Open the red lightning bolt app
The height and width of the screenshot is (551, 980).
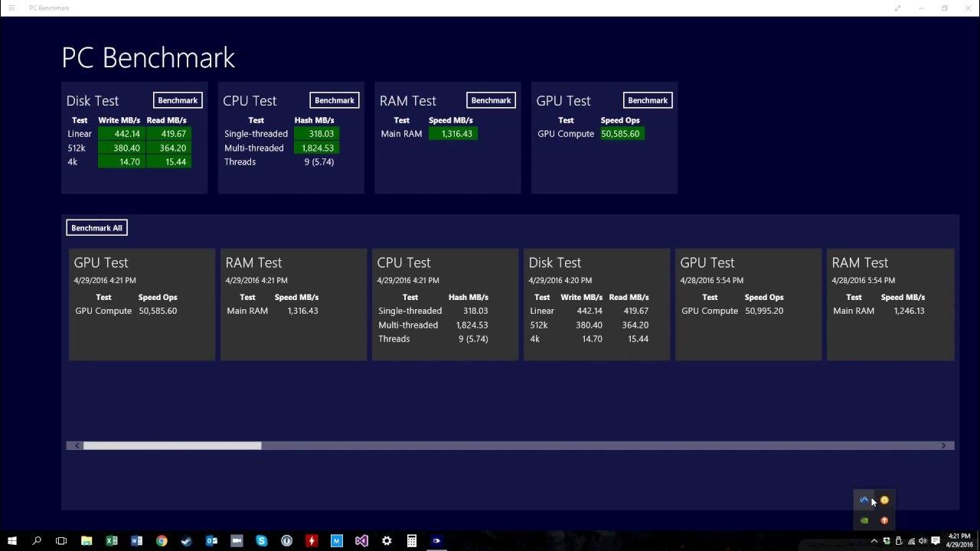(312, 541)
